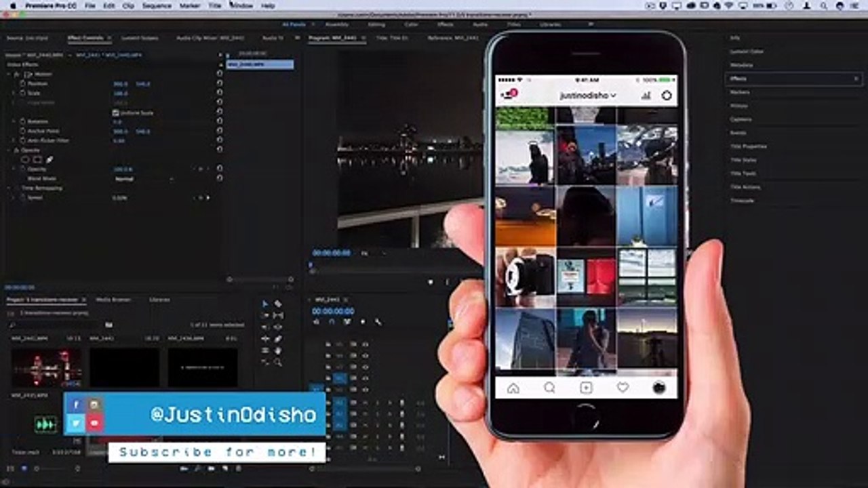Click Automate to Sequence in Project panel
Screen dimensions: 868x488
tap(184, 468)
